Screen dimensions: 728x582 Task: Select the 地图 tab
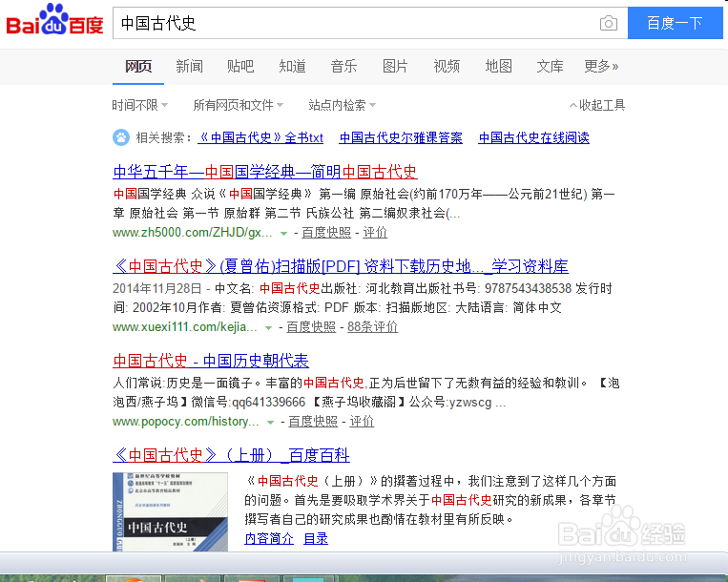498,67
